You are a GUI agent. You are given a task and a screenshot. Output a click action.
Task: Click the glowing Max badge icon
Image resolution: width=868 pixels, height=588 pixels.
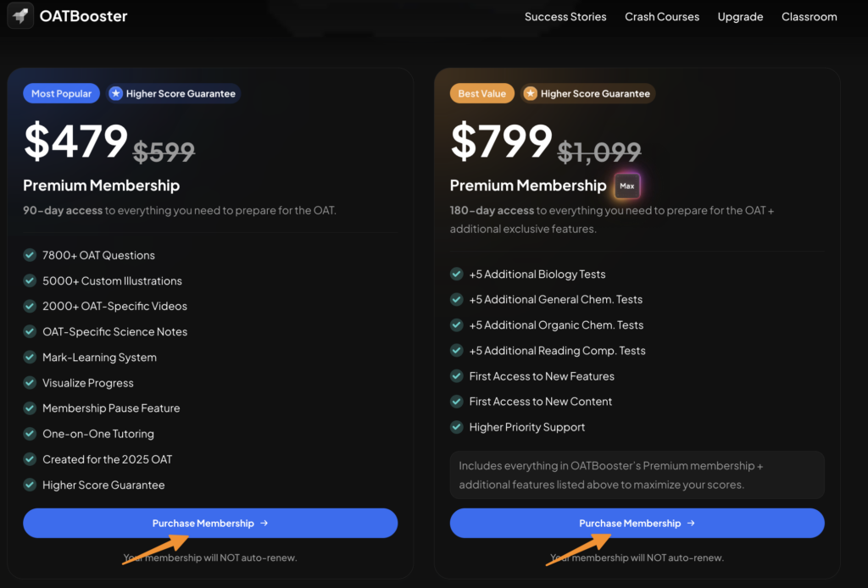tap(627, 186)
